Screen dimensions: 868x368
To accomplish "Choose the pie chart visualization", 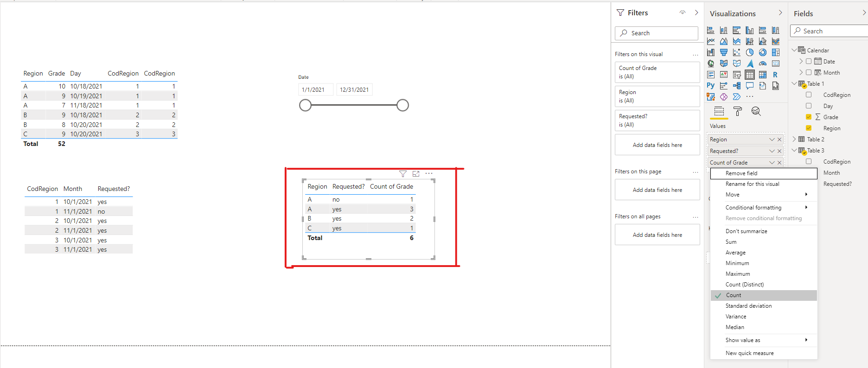I will [x=749, y=52].
